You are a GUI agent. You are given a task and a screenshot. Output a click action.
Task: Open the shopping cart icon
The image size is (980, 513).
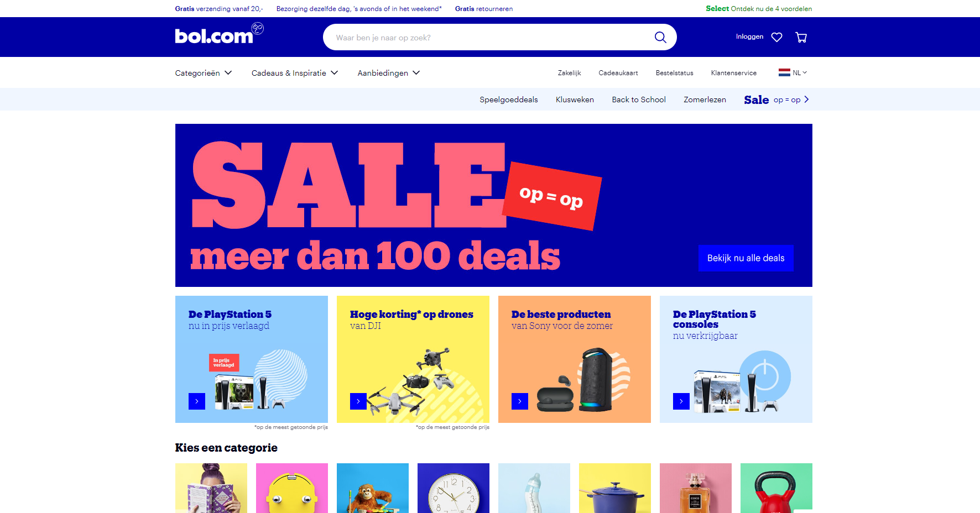click(x=801, y=37)
